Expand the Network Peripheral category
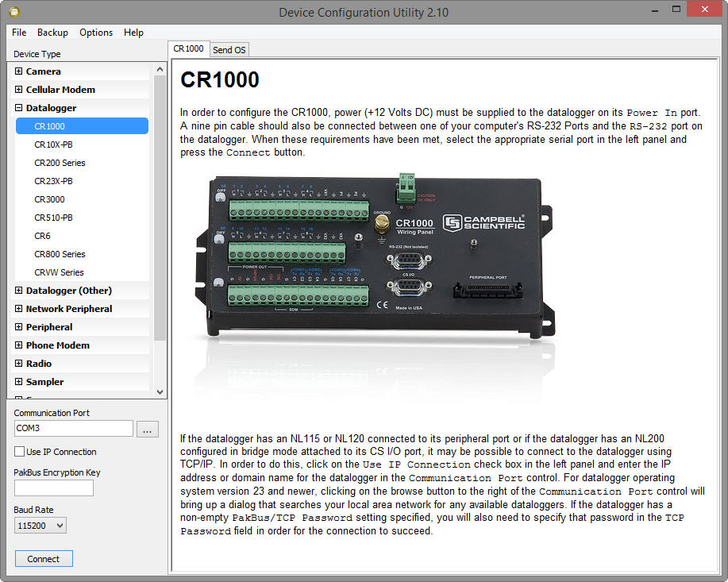The width and height of the screenshot is (728, 582). tap(19, 309)
